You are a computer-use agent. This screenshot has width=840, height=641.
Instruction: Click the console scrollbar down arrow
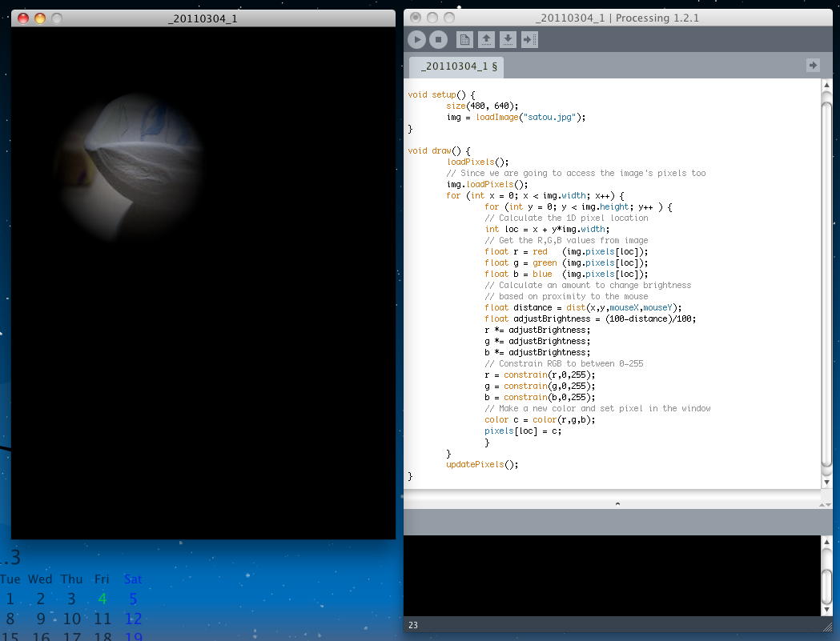tap(827, 611)
